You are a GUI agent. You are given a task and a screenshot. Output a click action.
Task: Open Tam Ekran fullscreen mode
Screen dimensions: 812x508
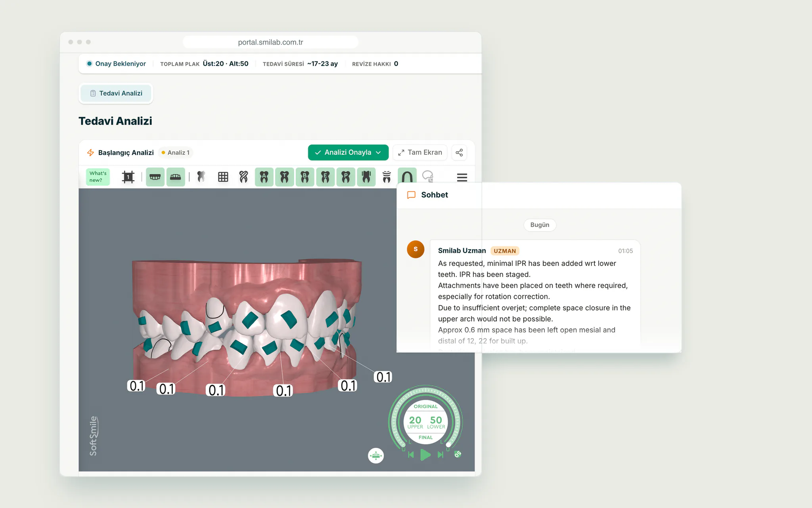[420, 152]
